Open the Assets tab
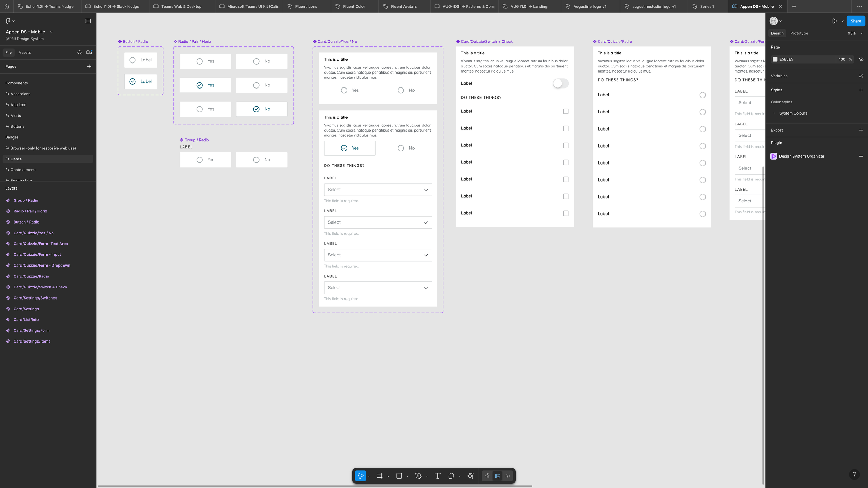868x488 pixels. pyautogui.click(x=25, y=53)
